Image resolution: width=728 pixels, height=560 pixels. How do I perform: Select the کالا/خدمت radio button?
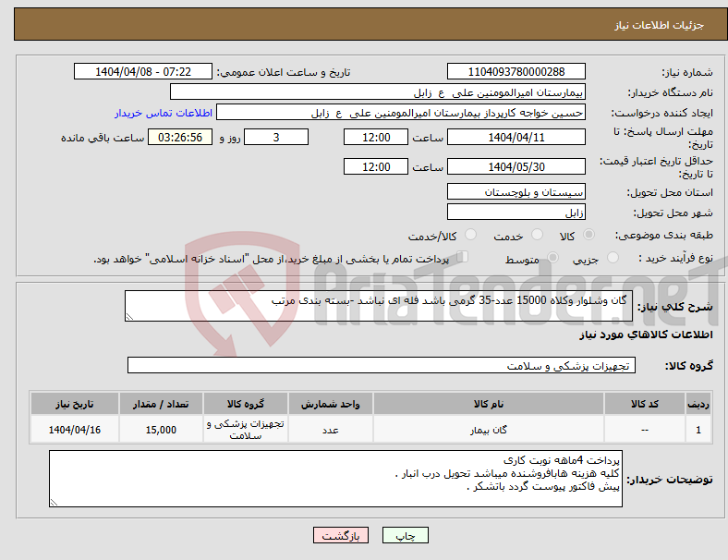(471, 235)
